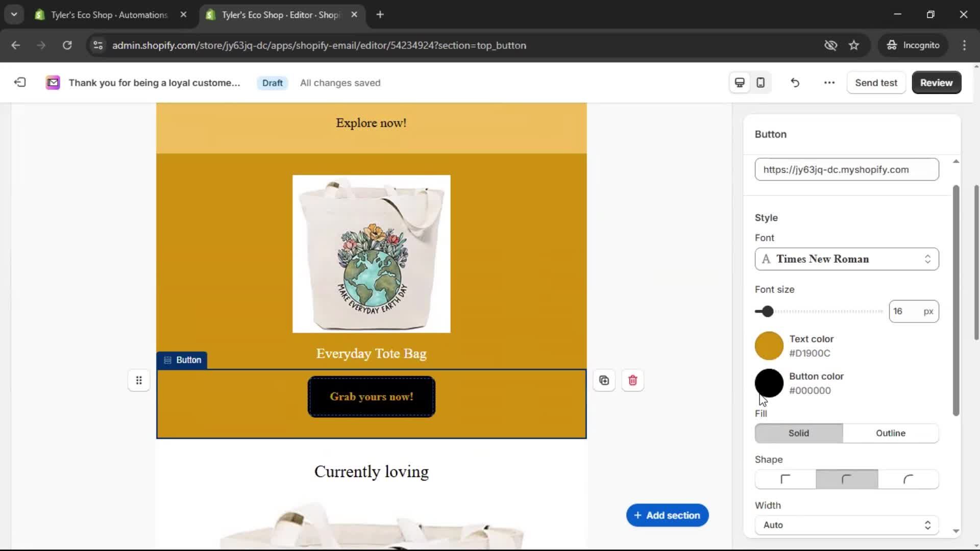Select the desktop preview icon
Viewport: 980px width, 551px height.
[739, 82]
